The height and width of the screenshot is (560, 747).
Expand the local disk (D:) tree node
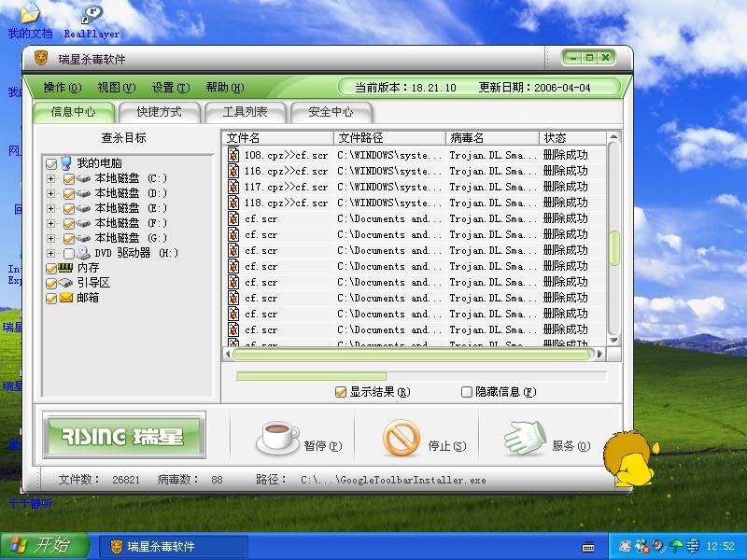point(51,194)
